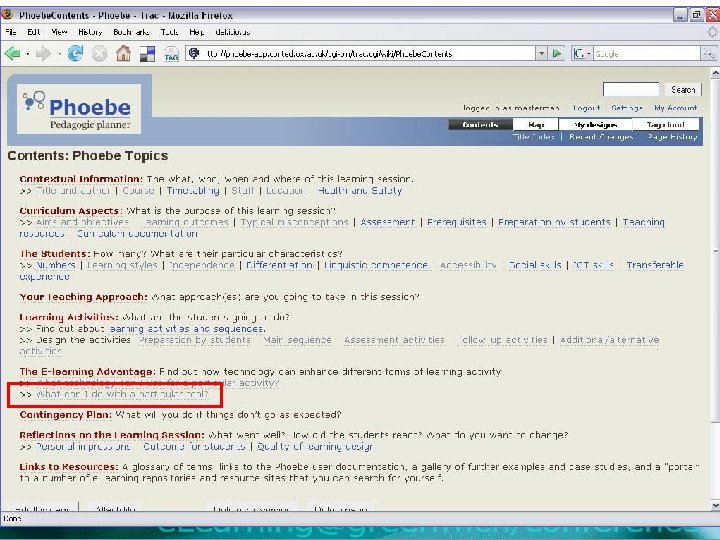Open the Accessibility link
720x540 pixels.
(x=468, y=265)
